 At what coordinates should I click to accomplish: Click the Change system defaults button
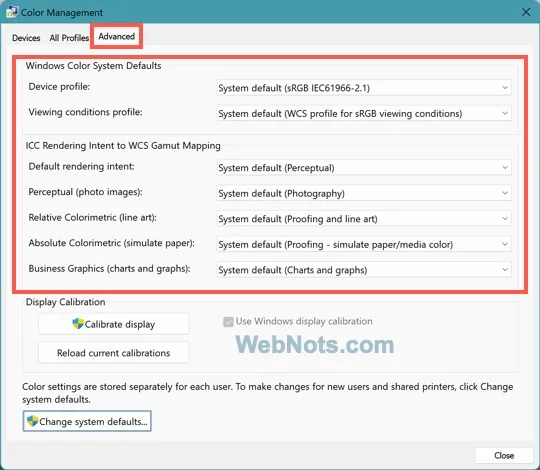pos(87,421)
